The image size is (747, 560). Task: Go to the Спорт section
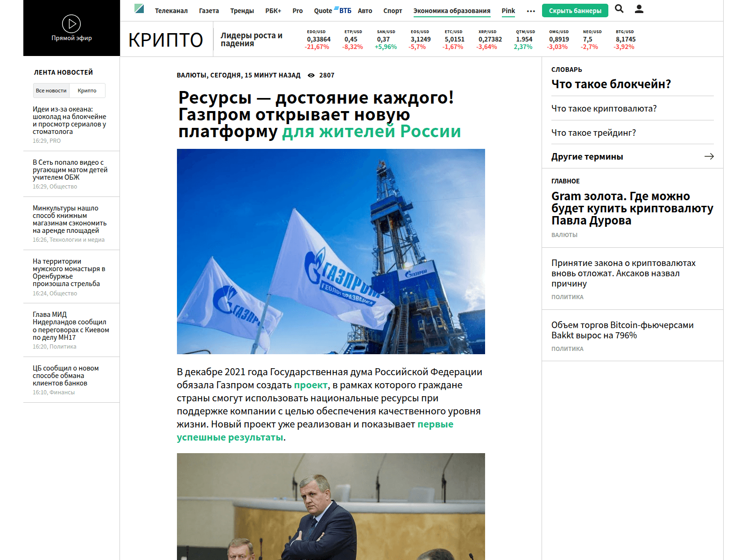[393, 11]
